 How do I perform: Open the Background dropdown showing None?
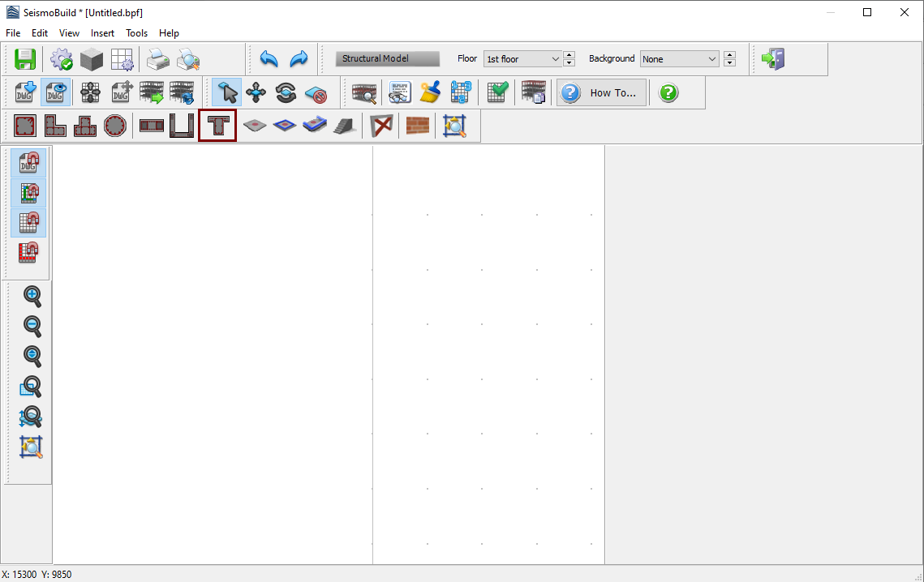pyautogui.click(x=679, y=59)
